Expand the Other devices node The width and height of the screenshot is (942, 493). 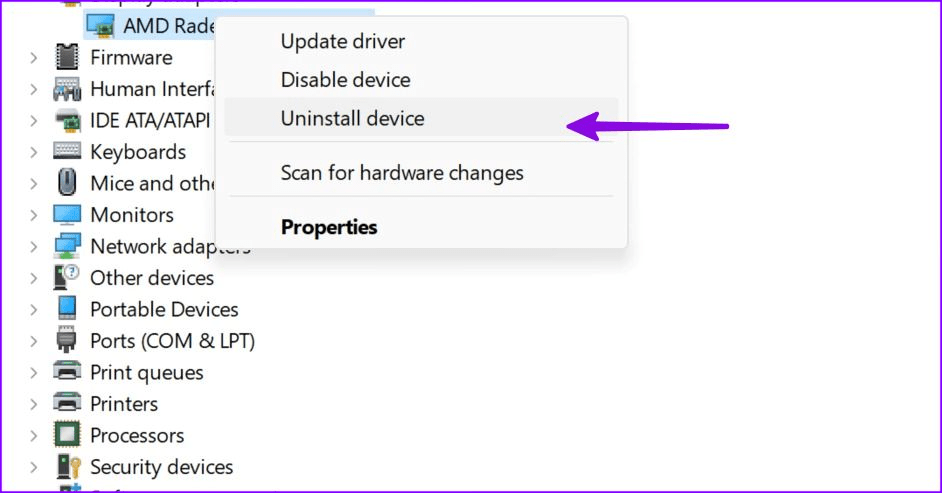(35, 278)
